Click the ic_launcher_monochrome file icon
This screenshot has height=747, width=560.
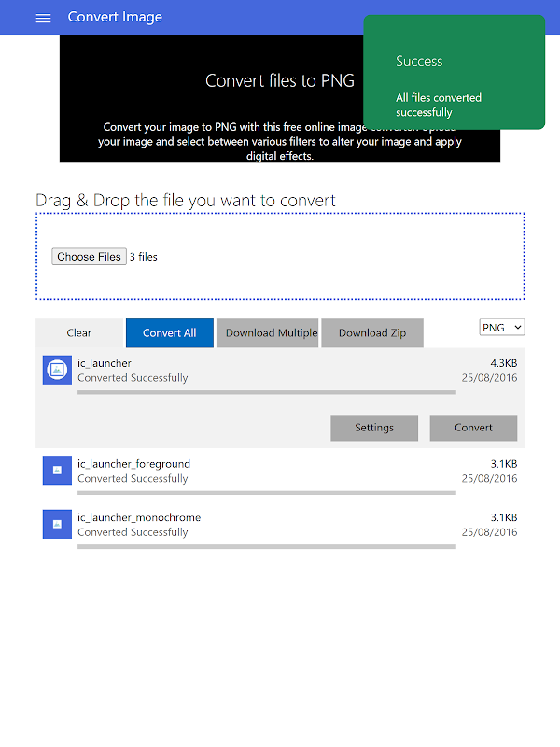pos(57,524)
